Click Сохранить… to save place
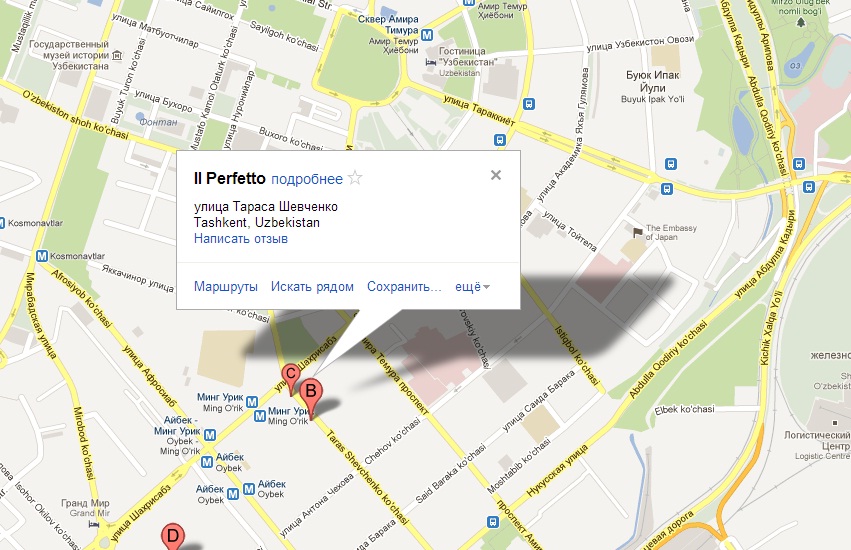851x550 pixels. [x=404, y=287]
